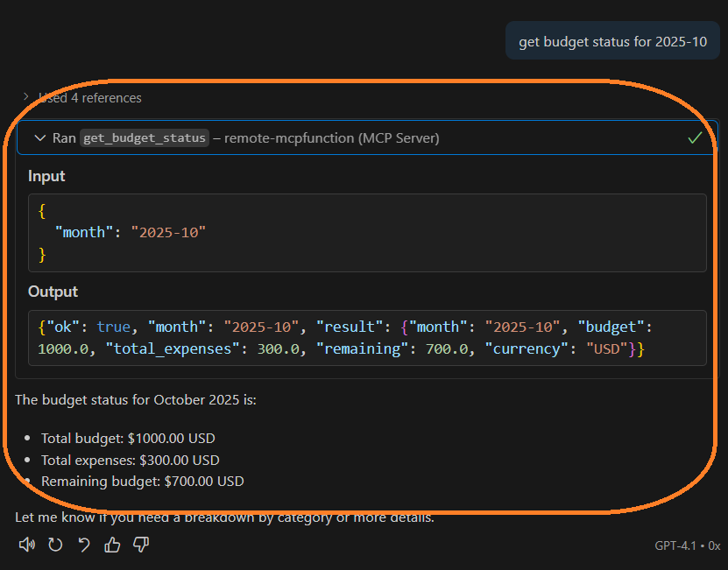Viewport: 728px width, 570px height.
Task: Click the budget status for October 2025 sentence
Action: click(x=136, y=400)
